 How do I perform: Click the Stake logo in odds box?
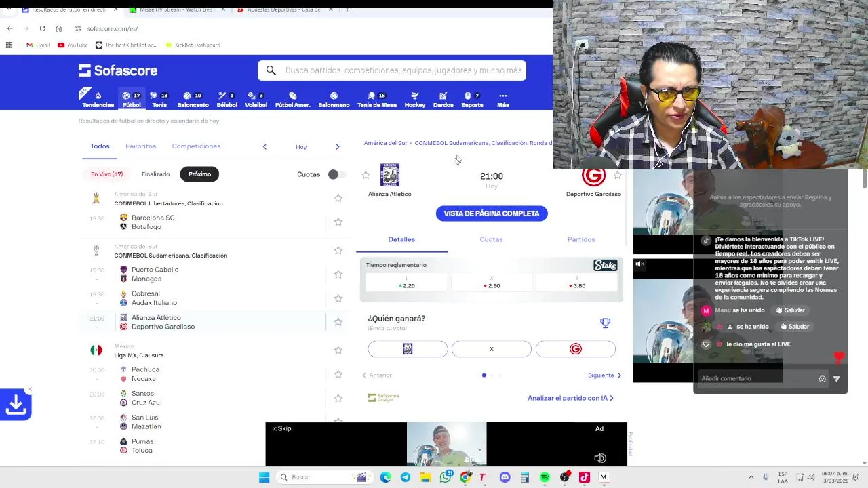[605, 266]
